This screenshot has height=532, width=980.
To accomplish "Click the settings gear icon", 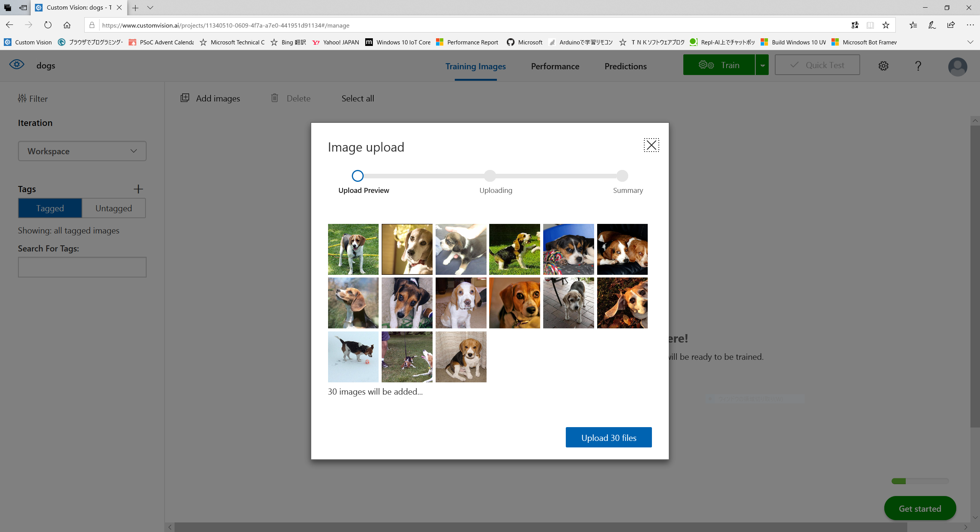I will coord(883,66).
